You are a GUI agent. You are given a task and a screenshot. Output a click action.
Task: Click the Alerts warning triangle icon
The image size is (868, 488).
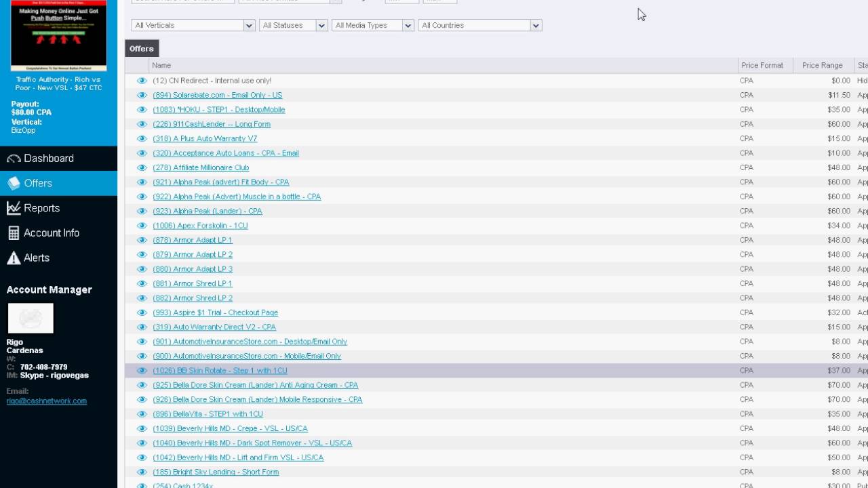14,258
